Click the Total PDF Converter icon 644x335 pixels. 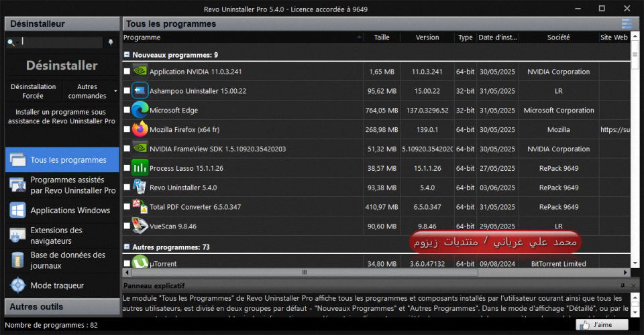(140, 206)
